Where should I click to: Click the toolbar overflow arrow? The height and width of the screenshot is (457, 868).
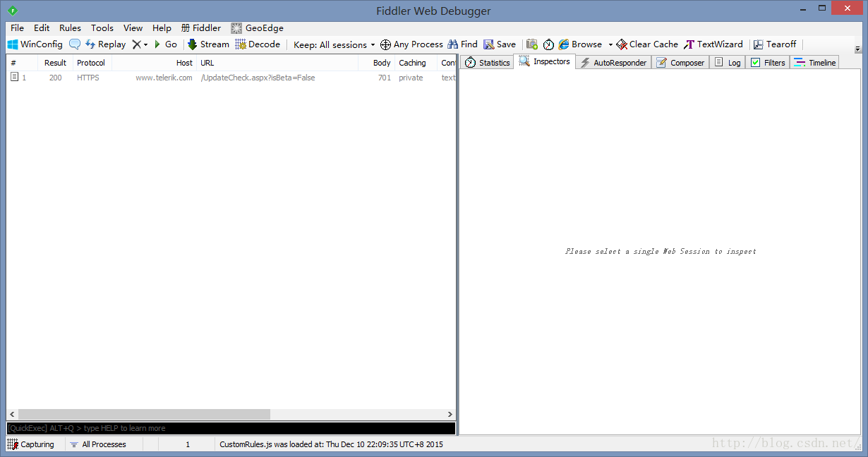pyautogui.click(x=857, y=49)
